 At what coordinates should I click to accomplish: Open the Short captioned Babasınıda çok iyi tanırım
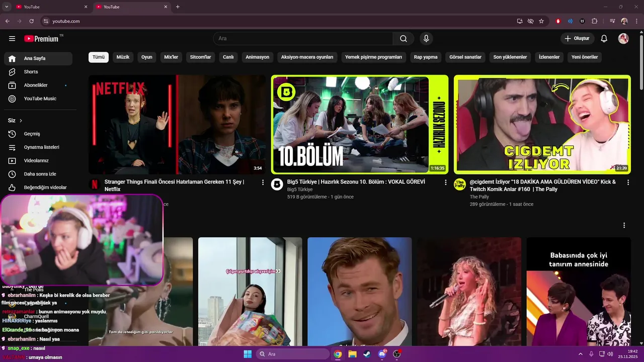click(579, 292)
